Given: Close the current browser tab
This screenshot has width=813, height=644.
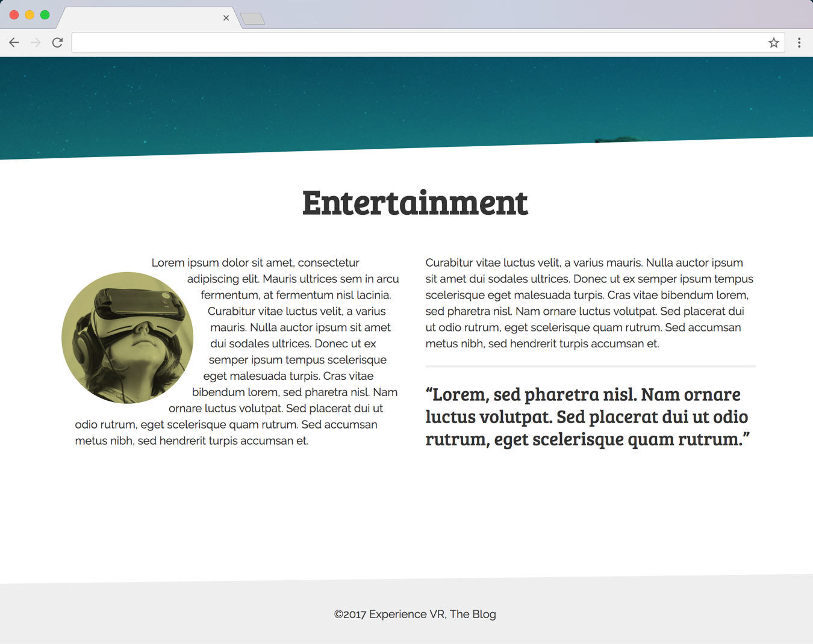Looking at the screenshot, I should 226,18.
